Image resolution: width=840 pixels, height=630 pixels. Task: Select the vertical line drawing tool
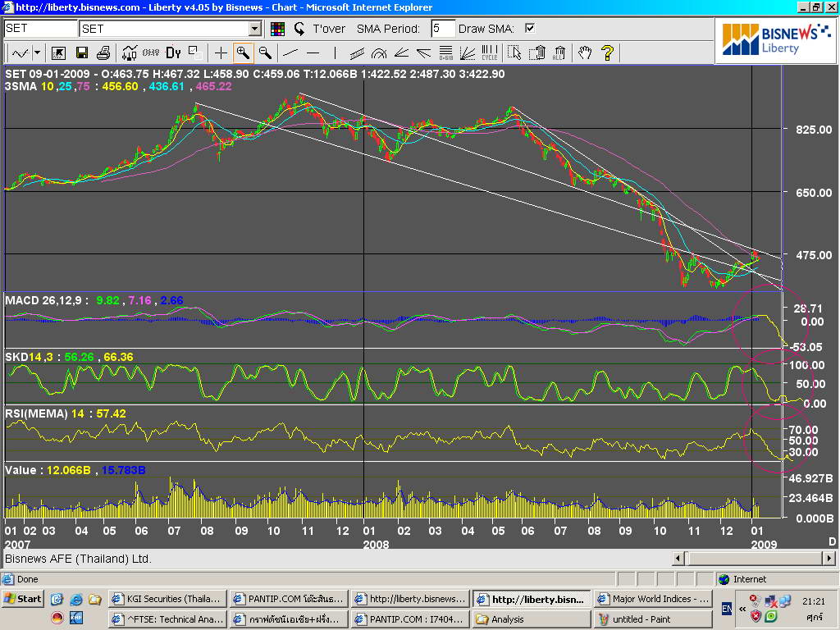click(x=335, y=52)
